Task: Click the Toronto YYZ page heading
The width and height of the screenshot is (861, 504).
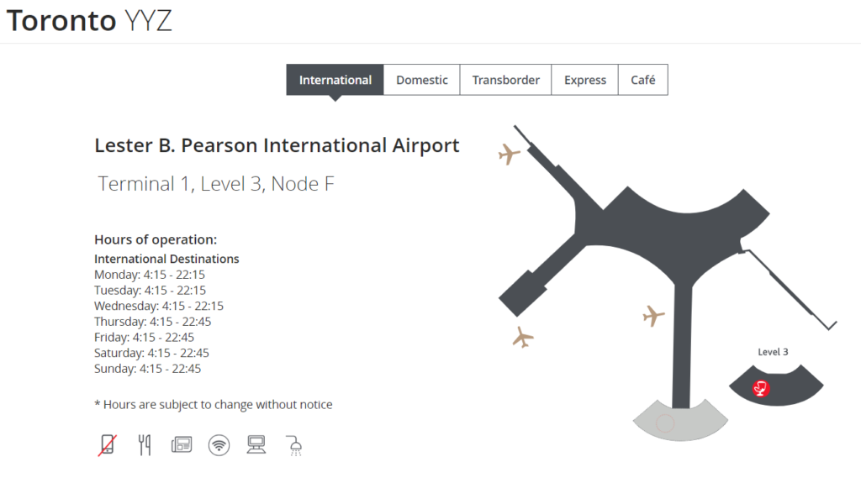Action: (x=90, y=21)
